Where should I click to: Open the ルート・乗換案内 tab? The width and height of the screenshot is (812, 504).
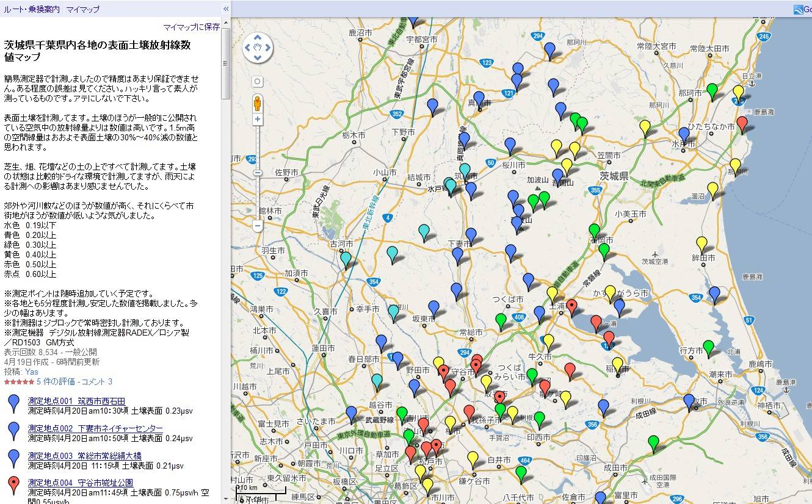(x=32, y=9)
